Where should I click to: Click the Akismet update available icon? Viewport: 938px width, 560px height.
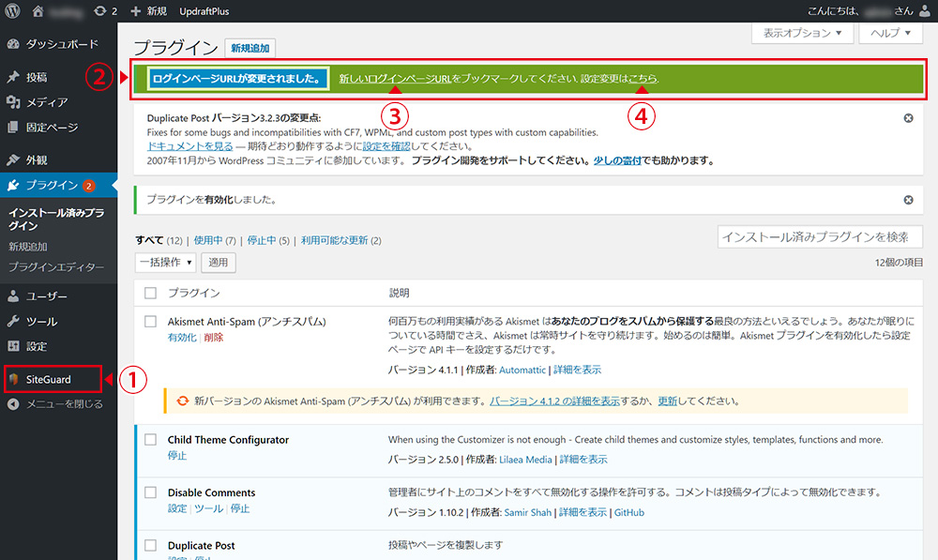point(183,401)
